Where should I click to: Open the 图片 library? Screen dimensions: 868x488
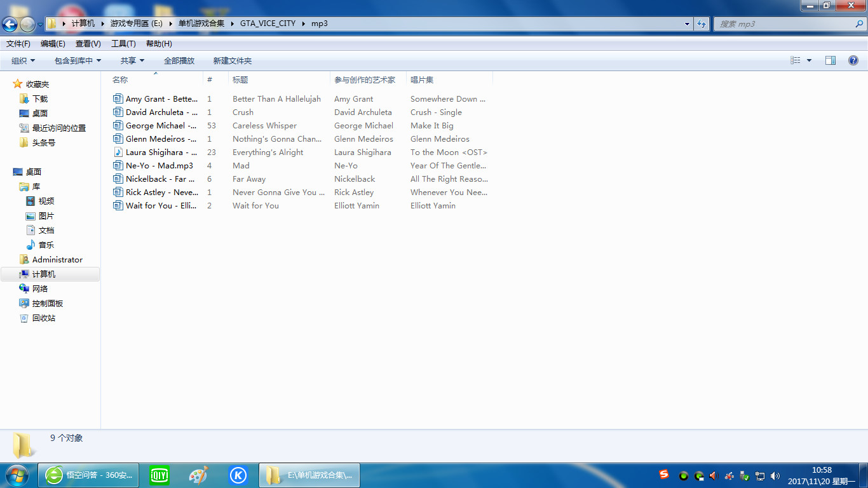click(46, 215)
